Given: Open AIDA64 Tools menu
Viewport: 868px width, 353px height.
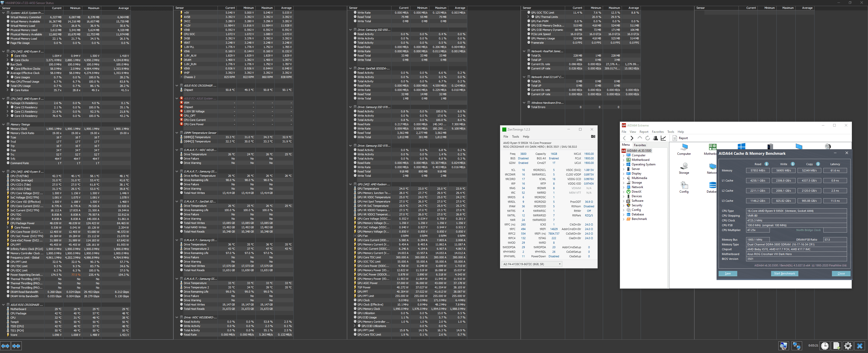Looking at the screenshot, I should [671, 132].
